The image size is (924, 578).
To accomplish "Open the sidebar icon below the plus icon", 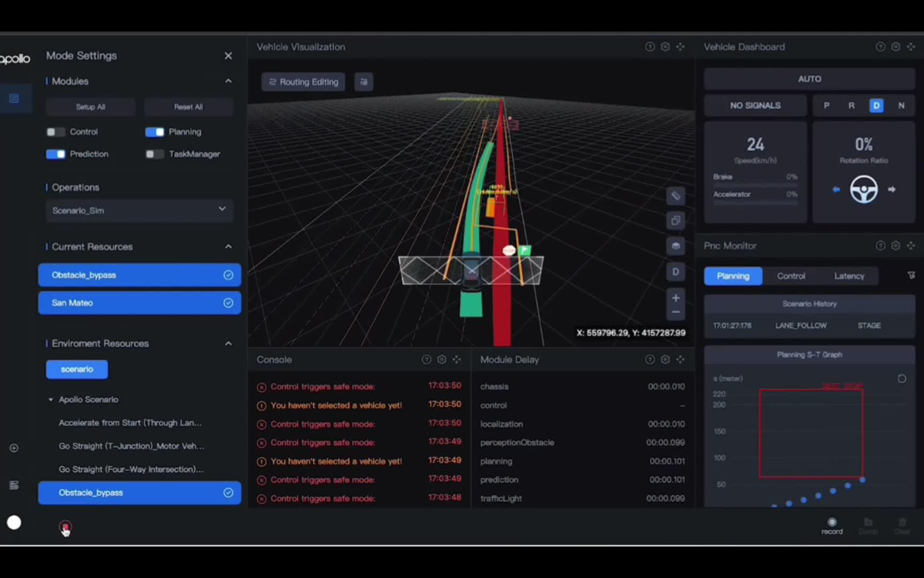I will tap(14, 485).
